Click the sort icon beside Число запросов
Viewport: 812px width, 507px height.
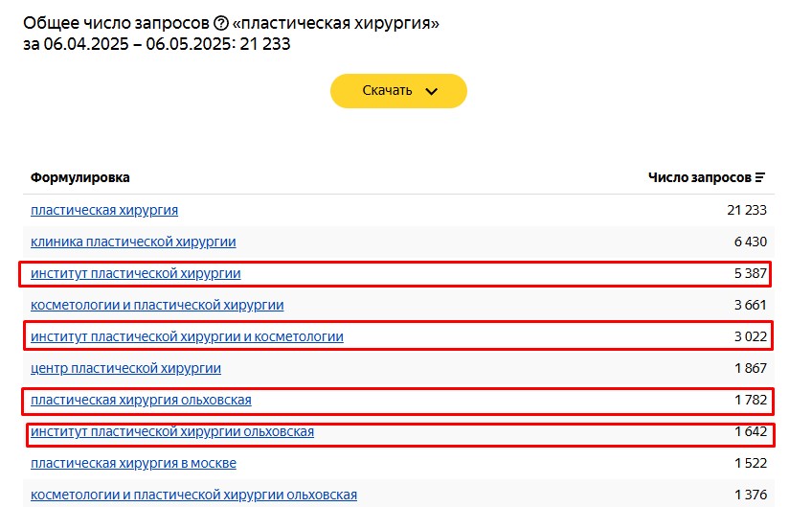pyautogui.click(x=759, y=178)
